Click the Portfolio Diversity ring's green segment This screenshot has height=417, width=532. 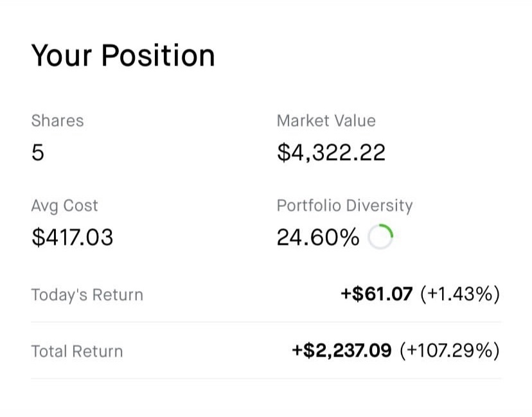(x=387, y=230)
